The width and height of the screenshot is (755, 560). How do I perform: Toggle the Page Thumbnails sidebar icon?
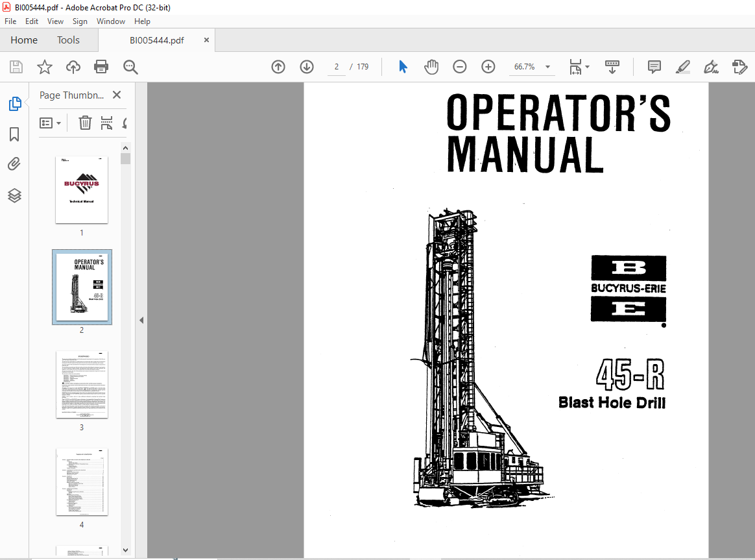point(15,104)
